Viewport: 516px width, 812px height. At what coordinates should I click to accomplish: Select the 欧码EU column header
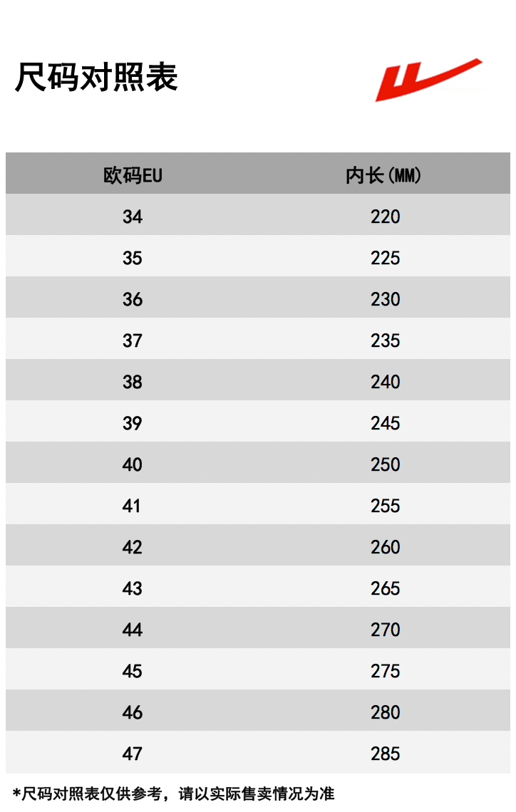pyautogui.click(x=133, y=175)
